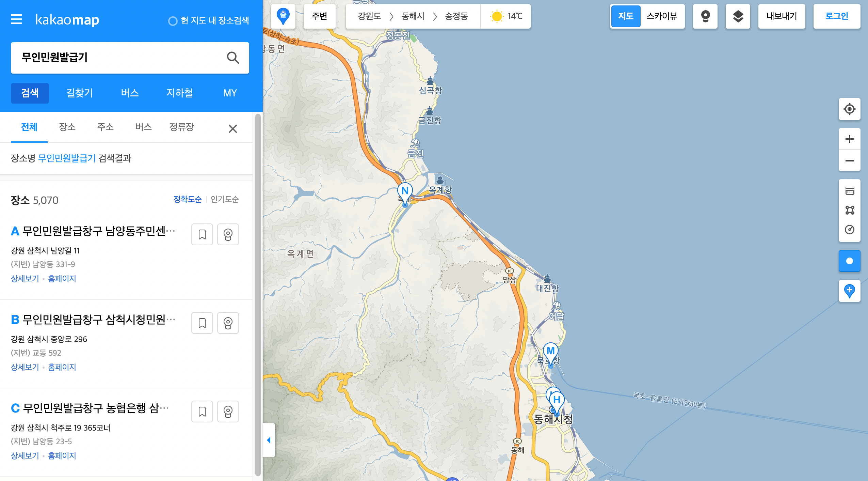Screen dimensions: 868x481
Task: Zoom in the map
Action: point(849,139)
